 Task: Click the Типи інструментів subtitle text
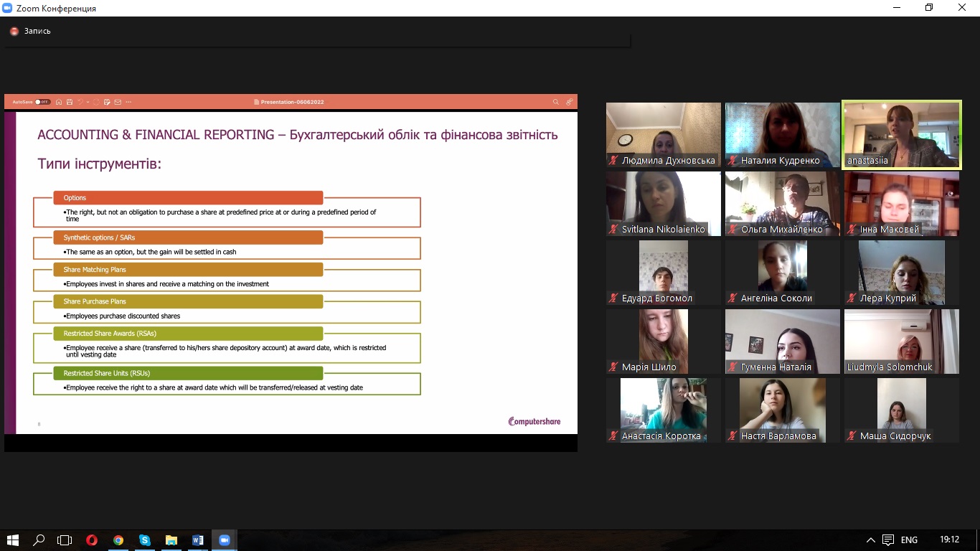coord(100,164)
